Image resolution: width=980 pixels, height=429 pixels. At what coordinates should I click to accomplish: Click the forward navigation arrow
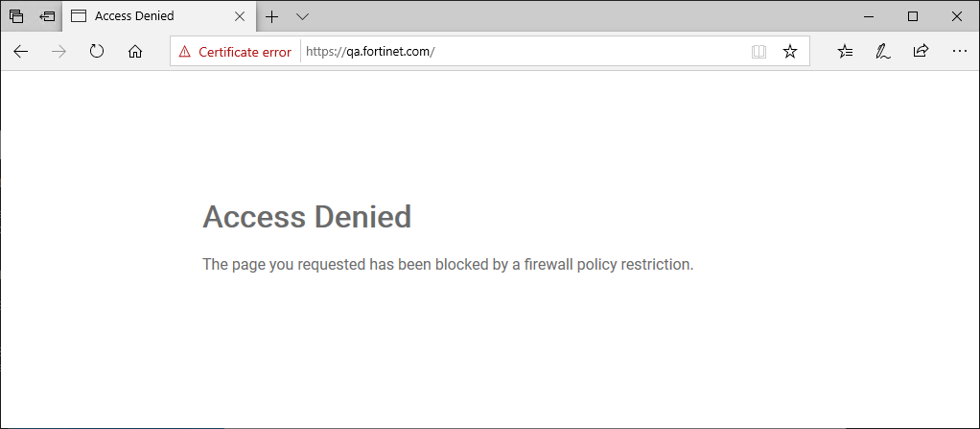point(58,52)
